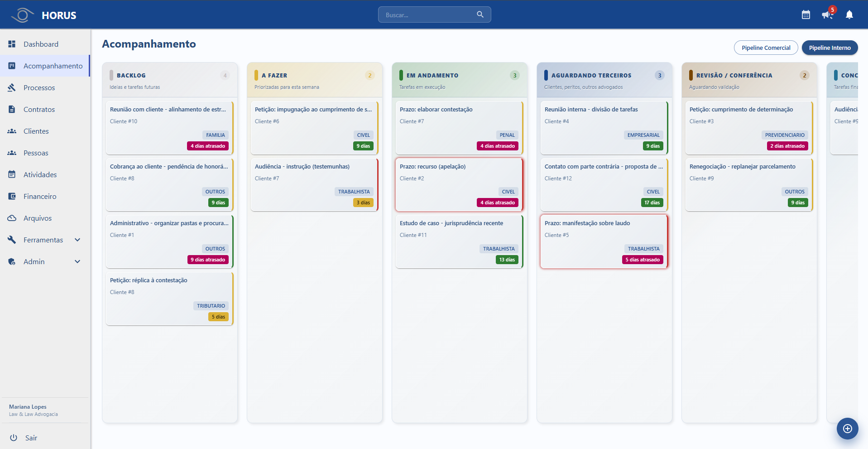Open Contratos menu item
Screen dimensions: 868x449
pos(39,110)
